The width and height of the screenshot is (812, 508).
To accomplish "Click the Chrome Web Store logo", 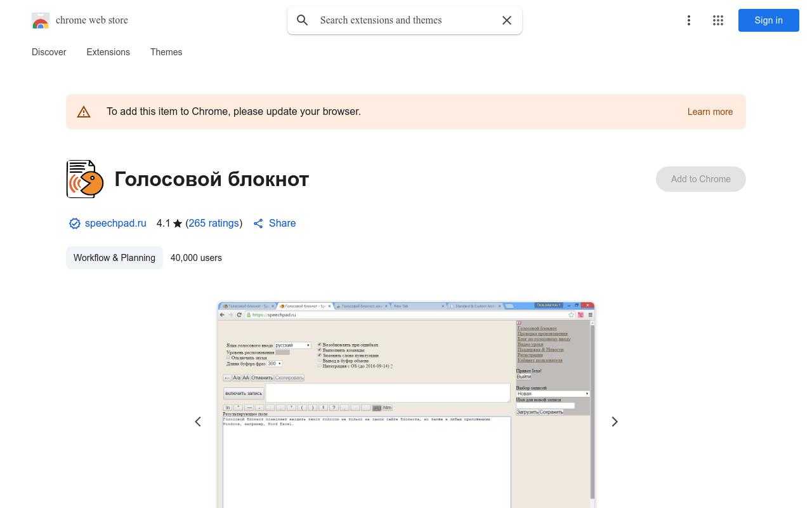I will coord(41,20).
